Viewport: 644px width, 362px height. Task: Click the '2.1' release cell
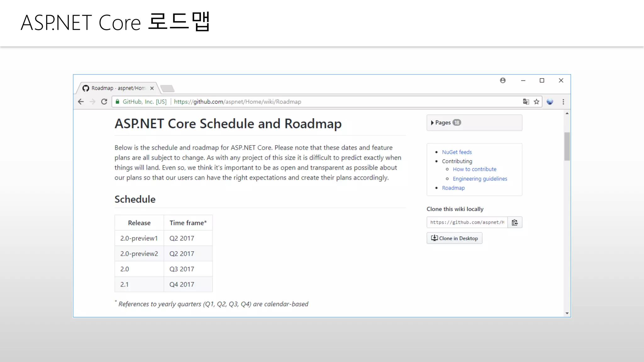139,284
